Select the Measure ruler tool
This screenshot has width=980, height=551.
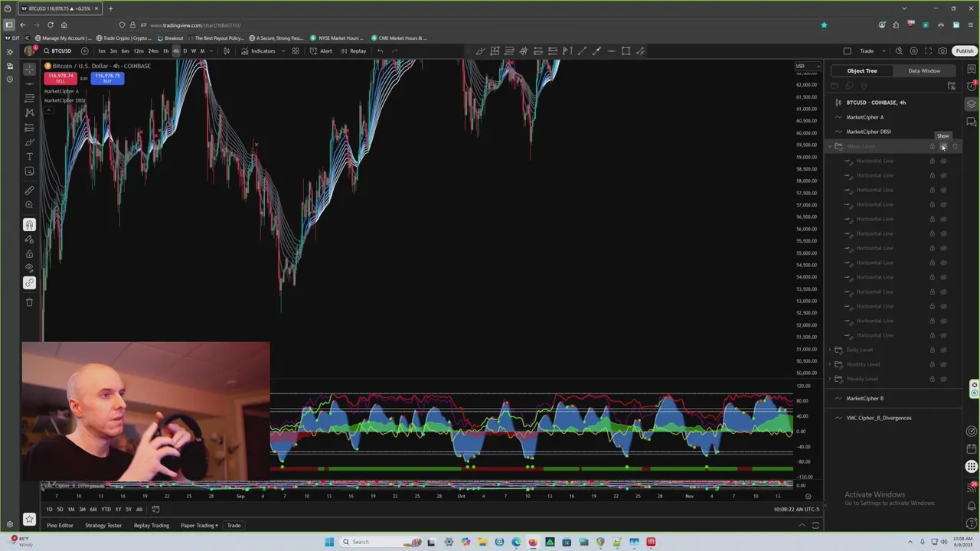coord(29,191)
